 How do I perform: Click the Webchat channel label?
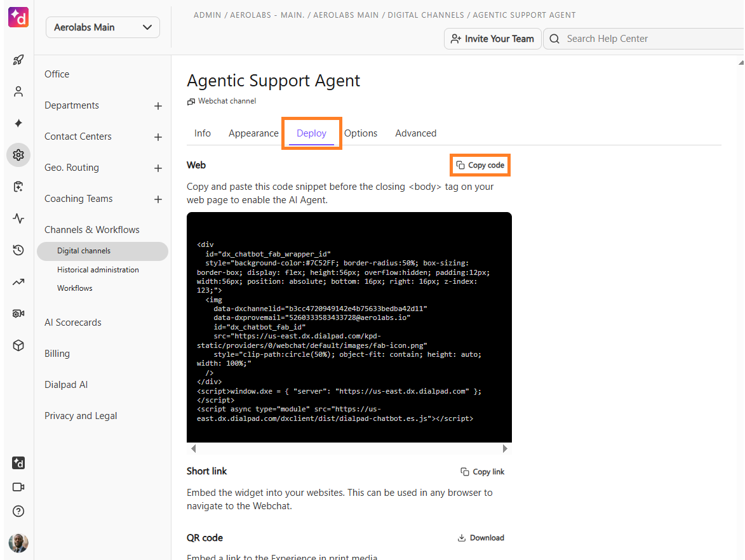227,101
